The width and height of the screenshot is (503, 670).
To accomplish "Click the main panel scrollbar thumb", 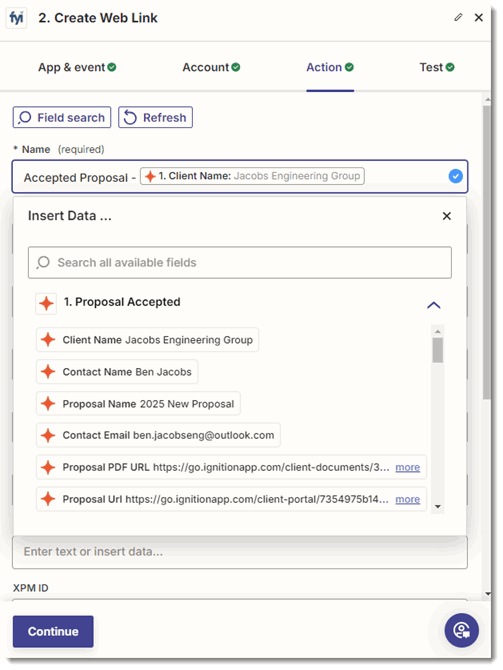I will click(x=487, y=252).
